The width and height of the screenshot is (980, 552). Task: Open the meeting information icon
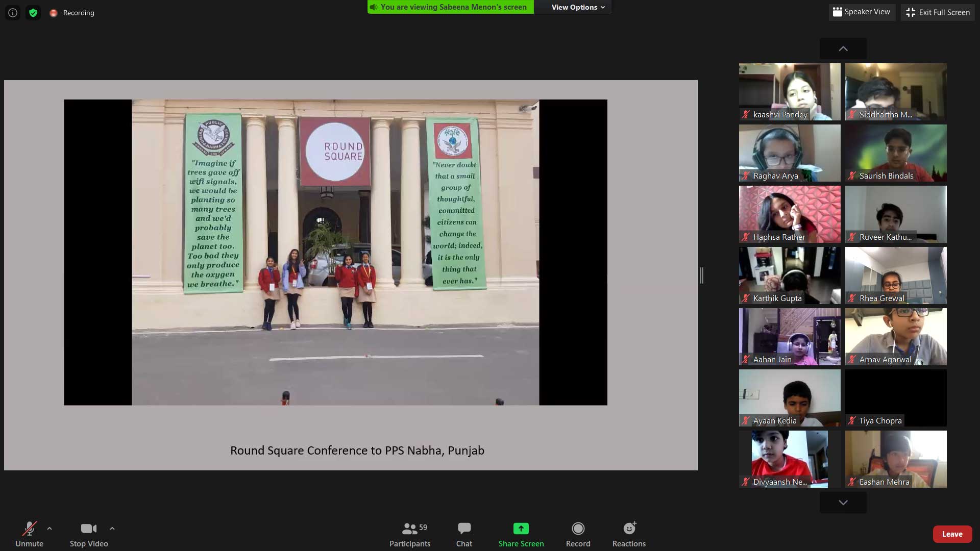13,13
